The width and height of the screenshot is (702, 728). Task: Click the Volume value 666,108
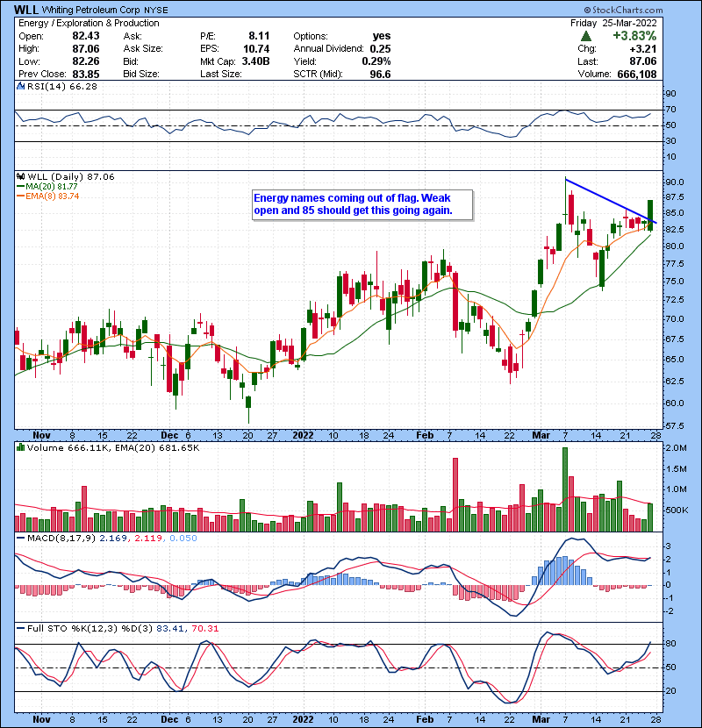click(x=637, y=74)
